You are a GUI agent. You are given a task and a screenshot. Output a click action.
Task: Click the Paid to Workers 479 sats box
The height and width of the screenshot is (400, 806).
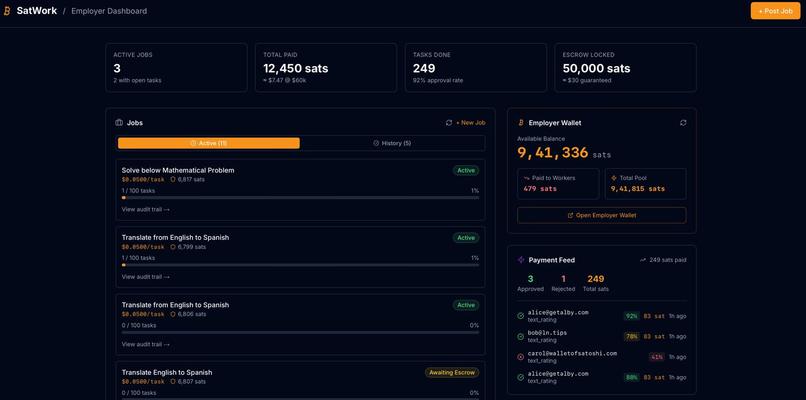(558, 184)
